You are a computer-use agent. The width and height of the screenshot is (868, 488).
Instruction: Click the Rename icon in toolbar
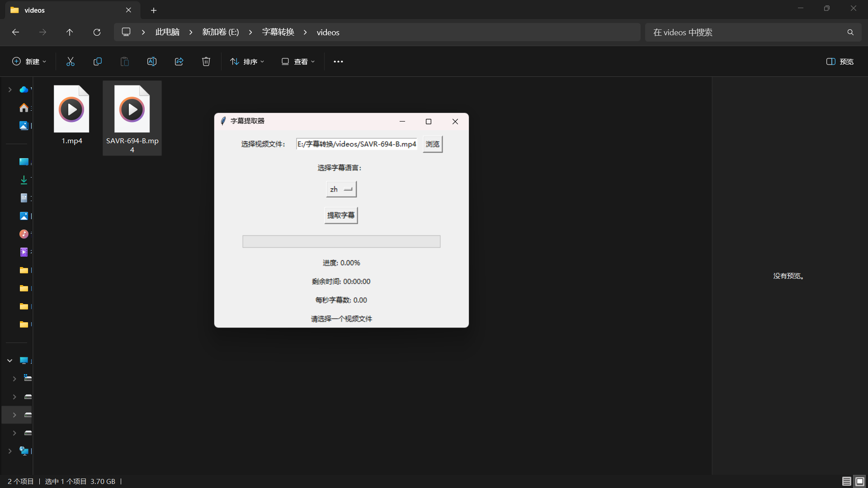(152, 61)
